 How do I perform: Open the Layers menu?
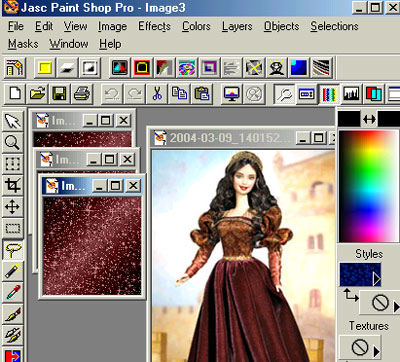[237, 26]
